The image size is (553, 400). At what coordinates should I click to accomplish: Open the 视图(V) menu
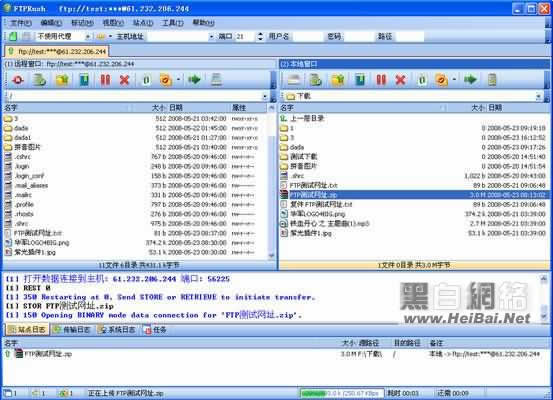click(113, 23)
